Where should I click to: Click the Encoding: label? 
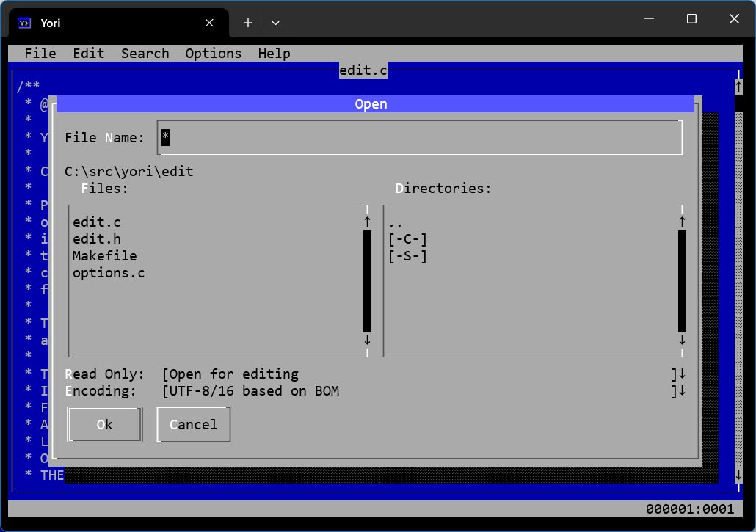point(101,391)
